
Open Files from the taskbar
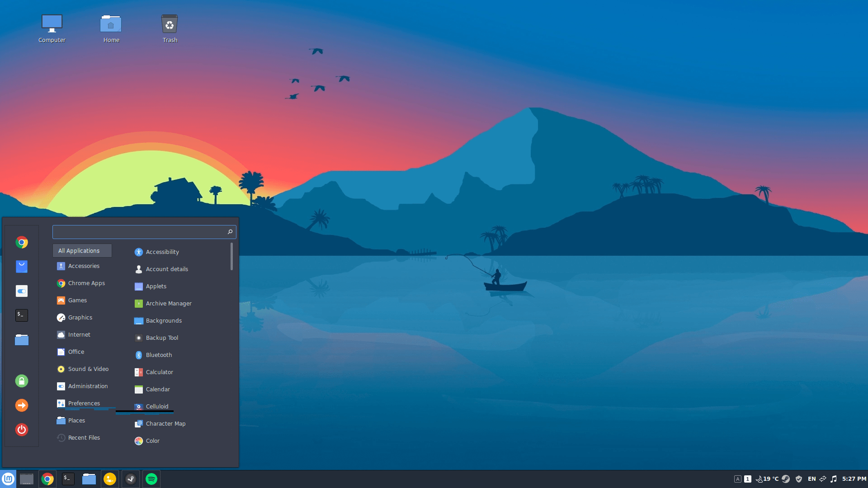point(89,479)
